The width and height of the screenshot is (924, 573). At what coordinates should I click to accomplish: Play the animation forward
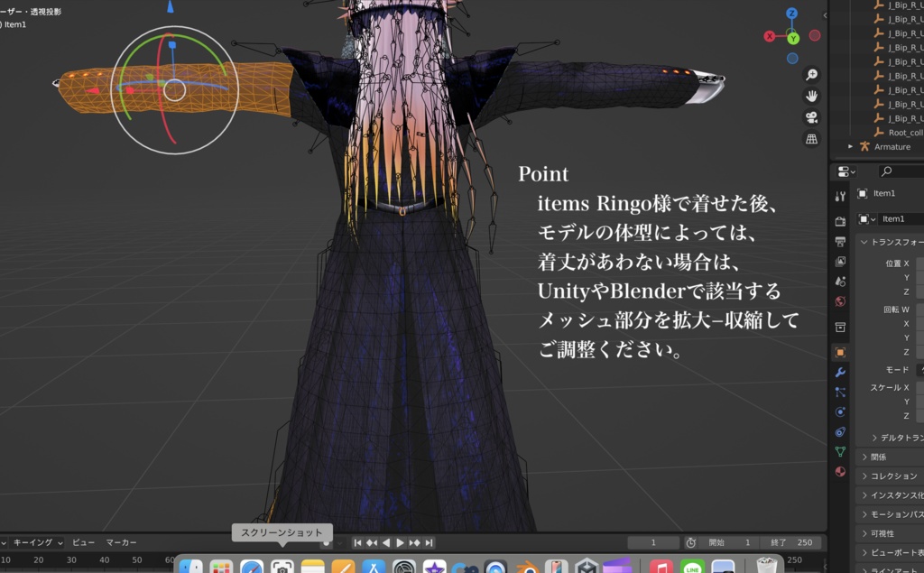click(x=400, y=542)
